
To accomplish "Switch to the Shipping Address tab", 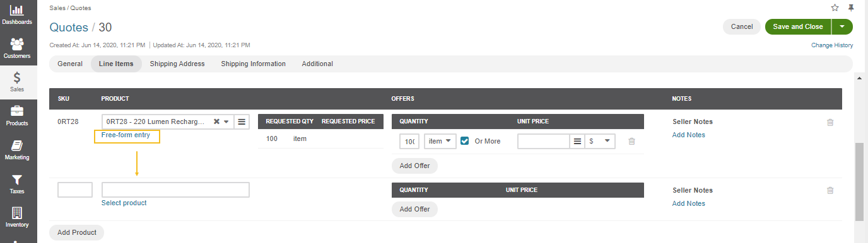I will coord(177,64).
